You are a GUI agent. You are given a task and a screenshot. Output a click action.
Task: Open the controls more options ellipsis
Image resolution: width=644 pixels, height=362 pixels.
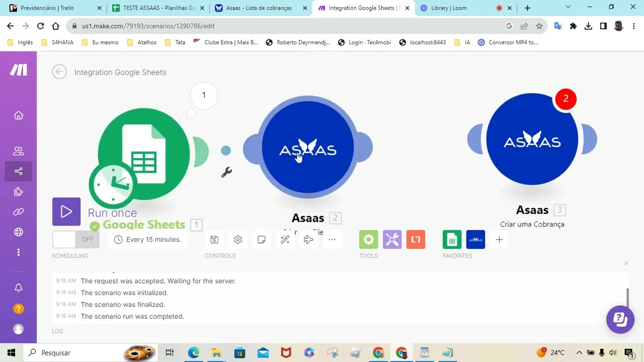(x=332, y=239)
